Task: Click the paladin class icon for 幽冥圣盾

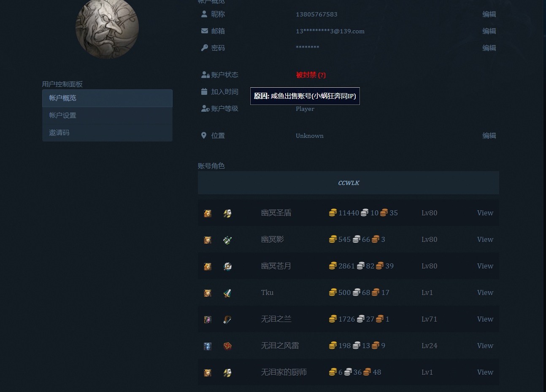Action: [227, 213]
